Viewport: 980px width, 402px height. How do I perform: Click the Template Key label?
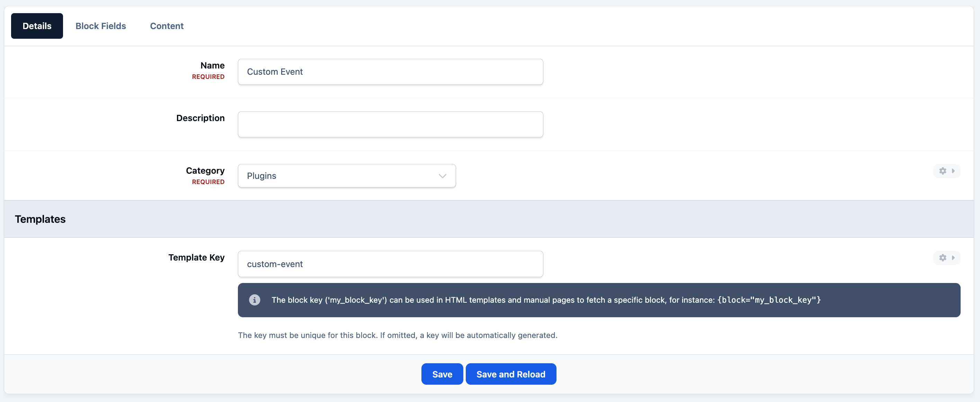(x=196, y=258)
